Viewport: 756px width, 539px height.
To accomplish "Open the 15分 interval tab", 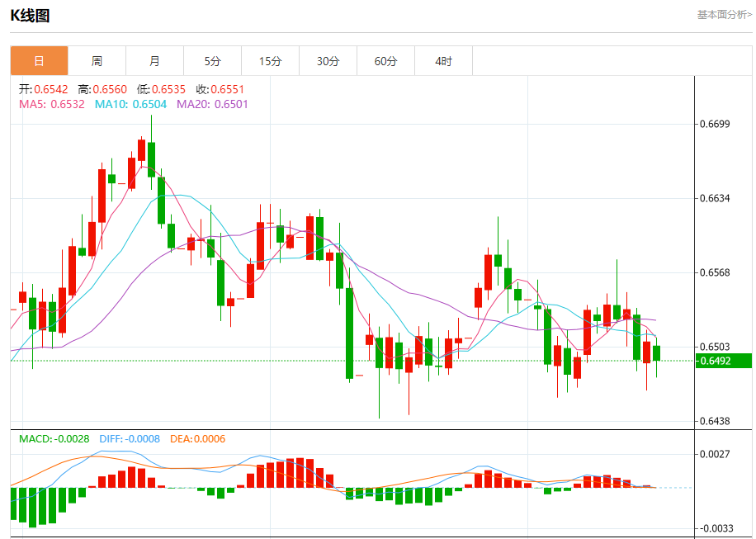I will point(271,61).
